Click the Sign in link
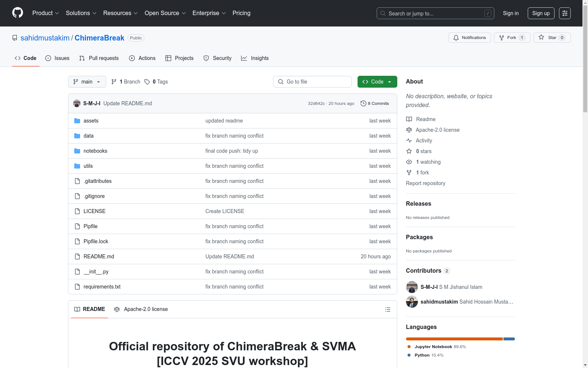Image resolution: width=588 pixels, height=368 pixels. (x=511, y=13)
